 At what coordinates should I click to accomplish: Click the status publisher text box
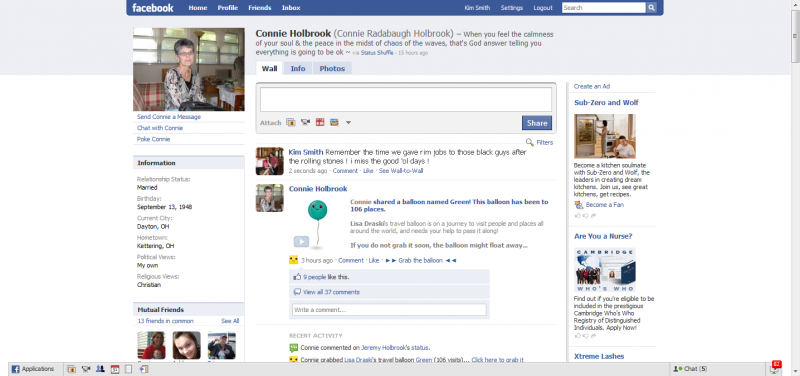[x=406, y=99]
